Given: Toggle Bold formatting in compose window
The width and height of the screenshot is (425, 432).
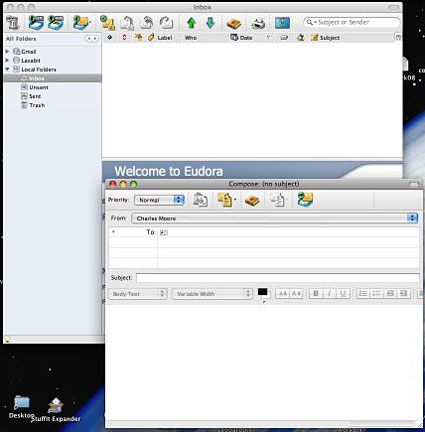Looking at the screenshot, I should (x=316, y=293).
